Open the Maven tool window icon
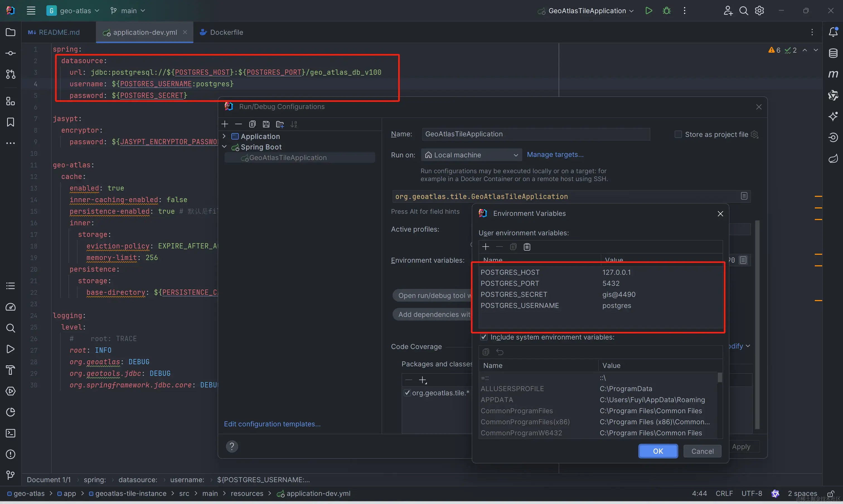Screen dimensions: 843x504 [833, 74]
